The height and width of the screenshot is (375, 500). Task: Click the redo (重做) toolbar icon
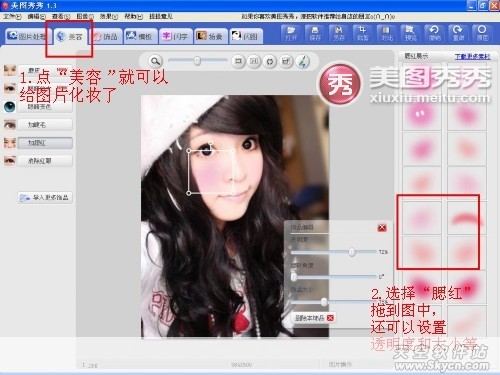point(458,33)
